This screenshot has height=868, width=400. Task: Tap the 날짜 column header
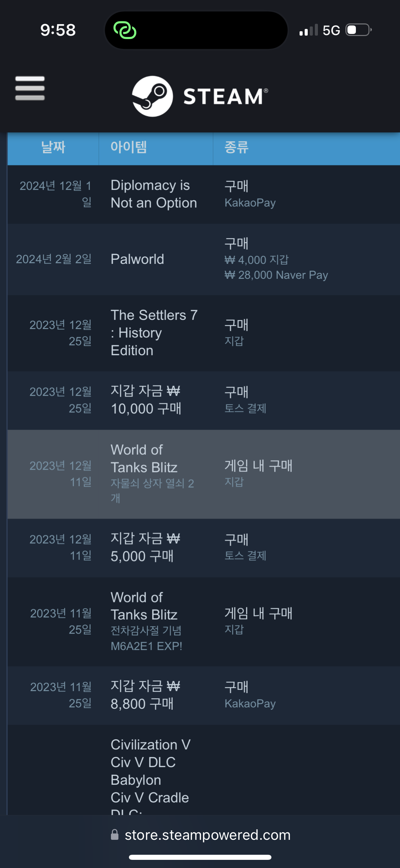click(x=53, y=148)
